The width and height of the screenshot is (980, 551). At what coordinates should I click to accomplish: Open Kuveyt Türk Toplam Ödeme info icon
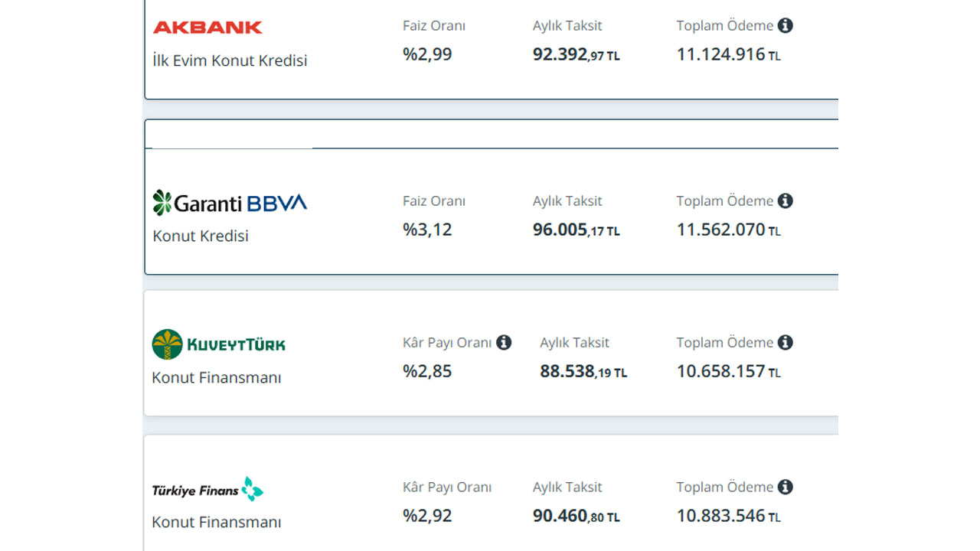tap(785, 342)
